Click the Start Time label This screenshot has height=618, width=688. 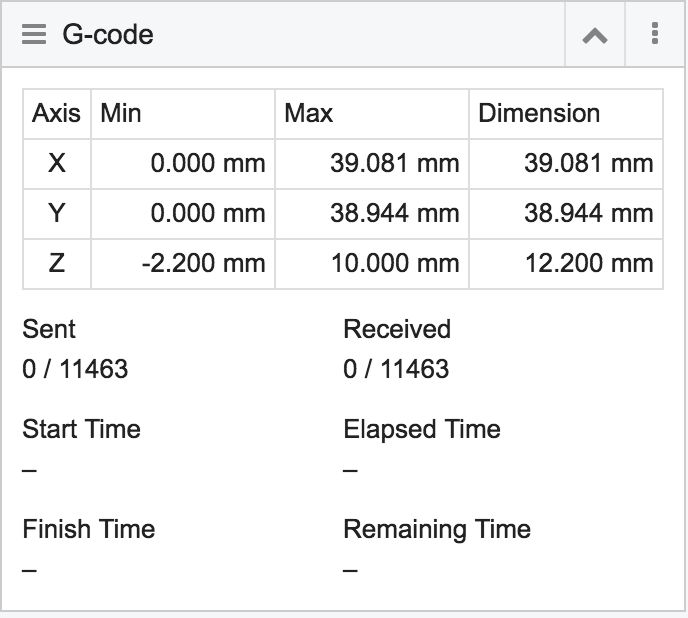click(x=81, y=429)
